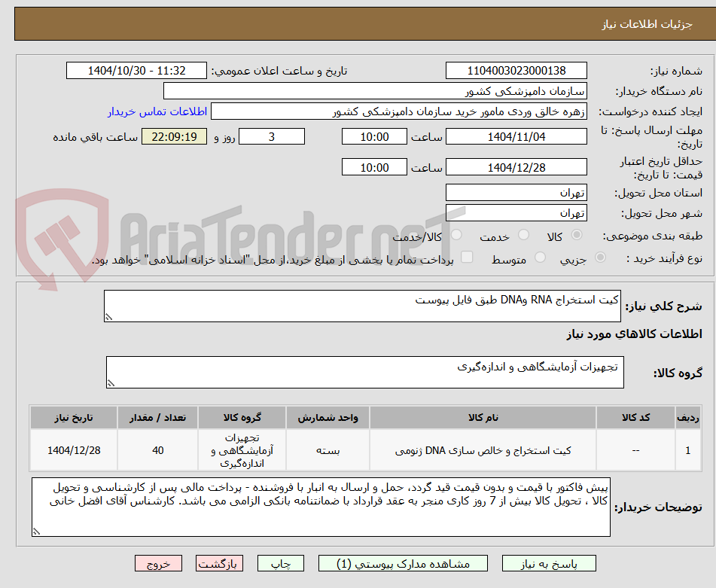The height and width of the screenshot is (588, 716).
Task: Check the پرداخت تمام یا بخشی checkbox
Action: pos(467,257)
